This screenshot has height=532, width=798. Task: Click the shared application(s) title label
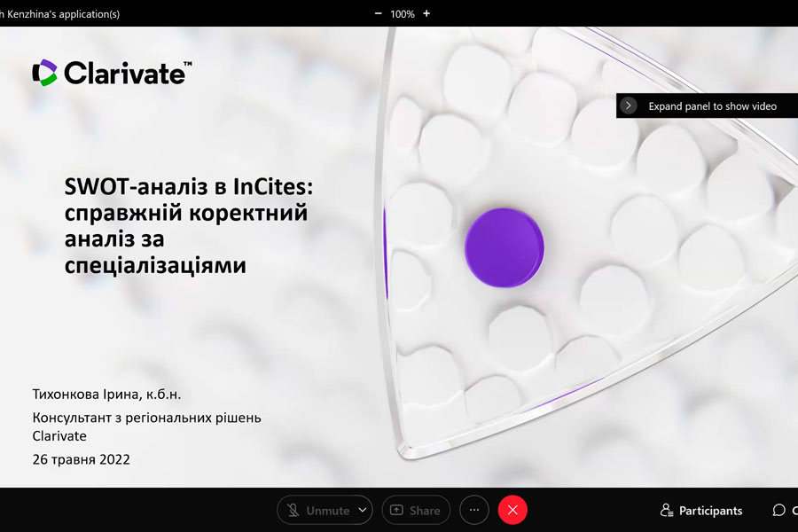point(60,14)
